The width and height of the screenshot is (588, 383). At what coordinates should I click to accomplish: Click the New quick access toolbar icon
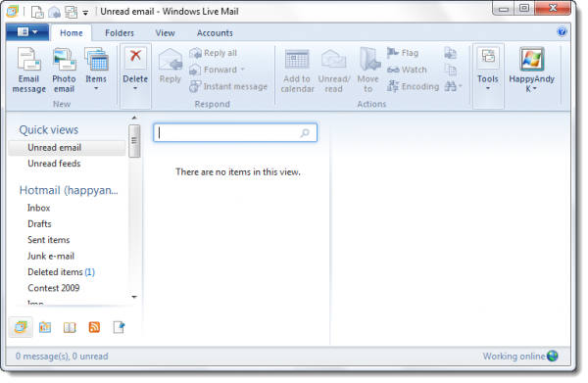coord(37,12)
